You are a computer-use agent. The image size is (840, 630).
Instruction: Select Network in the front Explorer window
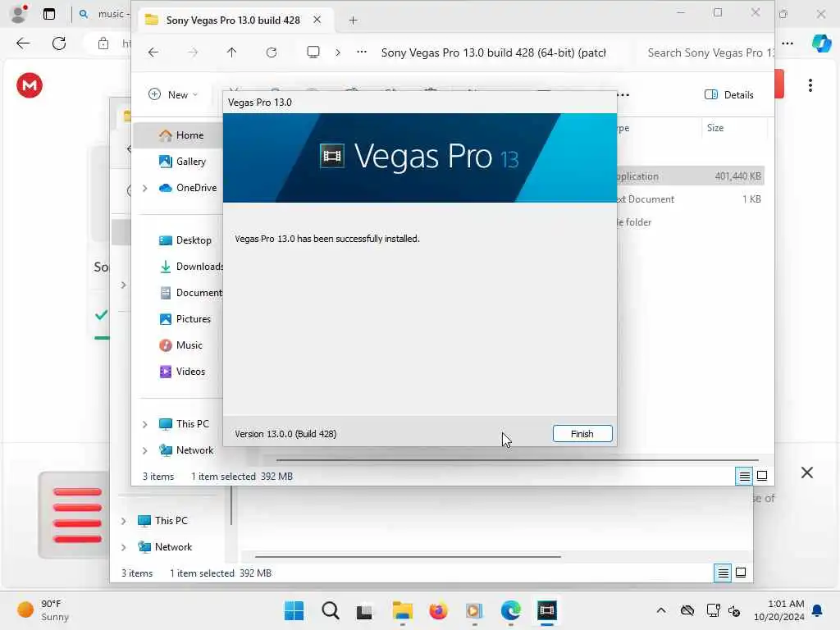click(186, 450)
